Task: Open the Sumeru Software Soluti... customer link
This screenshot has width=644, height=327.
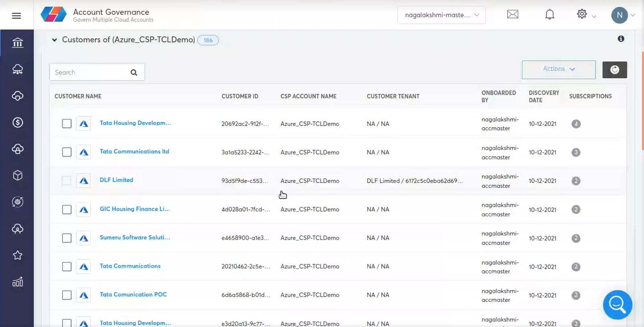Action: click(135, 237)
